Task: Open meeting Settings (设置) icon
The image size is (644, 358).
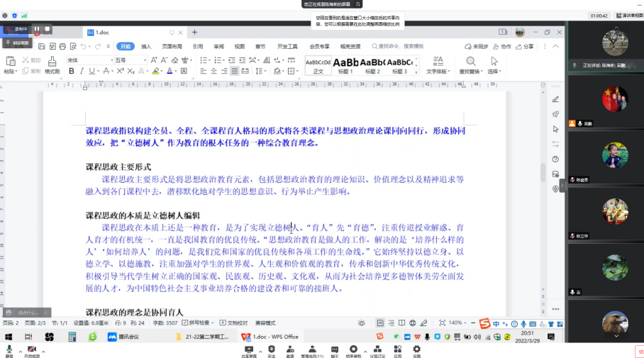Action: coord(416,350)
